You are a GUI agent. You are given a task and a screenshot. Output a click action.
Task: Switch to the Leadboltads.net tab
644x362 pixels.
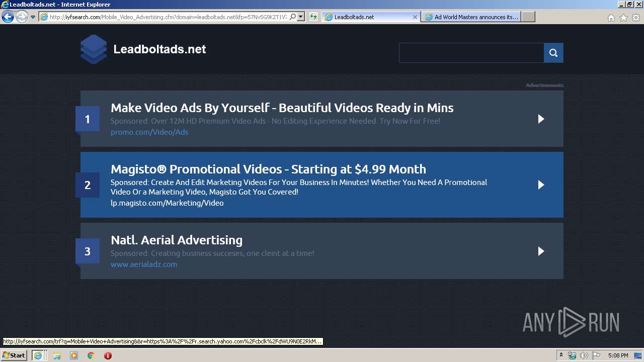370,17
